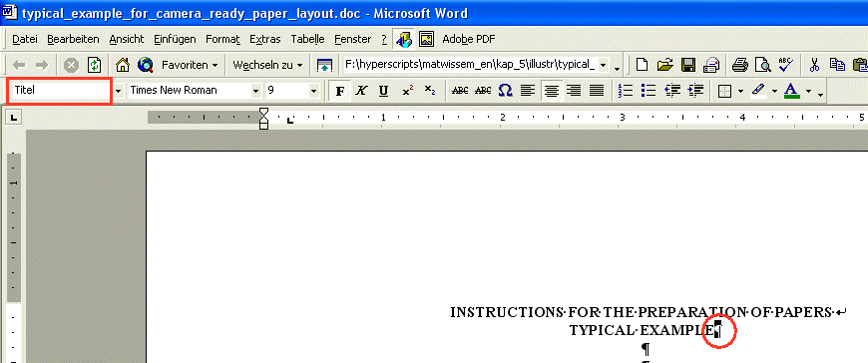Viewport: 868px width, 363px height.
Task: Click the Search the Web globe icon
Action: 146,65
